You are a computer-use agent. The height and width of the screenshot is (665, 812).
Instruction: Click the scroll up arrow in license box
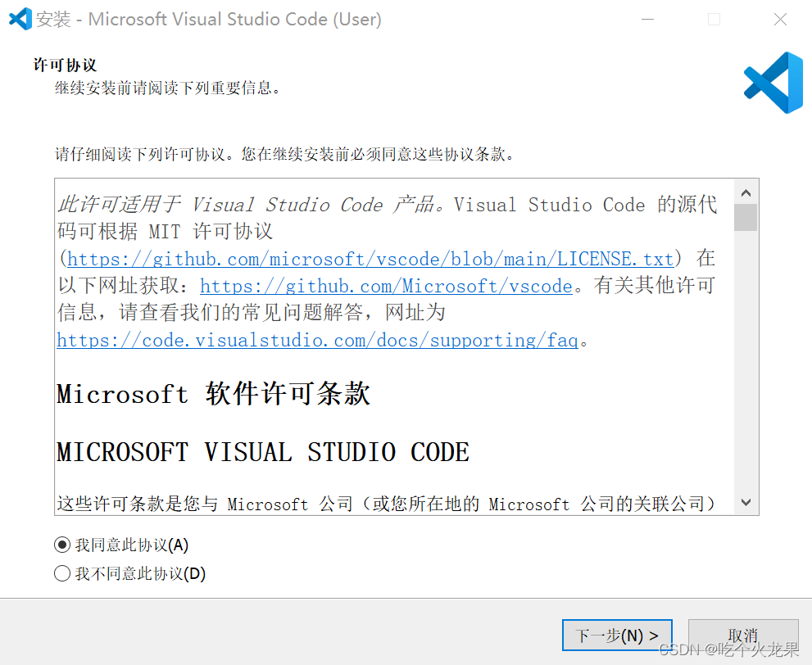746,193
